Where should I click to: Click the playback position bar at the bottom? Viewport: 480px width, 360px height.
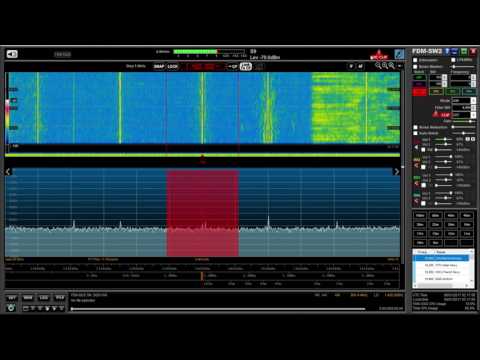218,309
